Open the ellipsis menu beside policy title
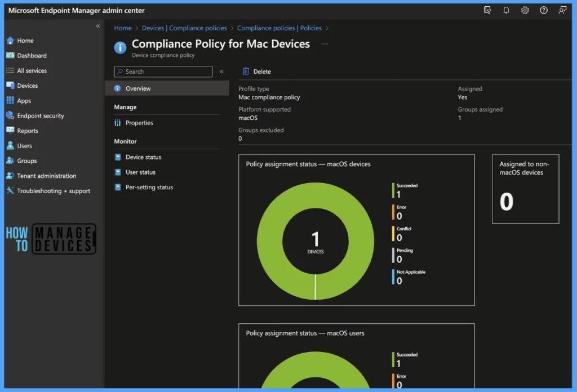577x392 pixels. 325,44
